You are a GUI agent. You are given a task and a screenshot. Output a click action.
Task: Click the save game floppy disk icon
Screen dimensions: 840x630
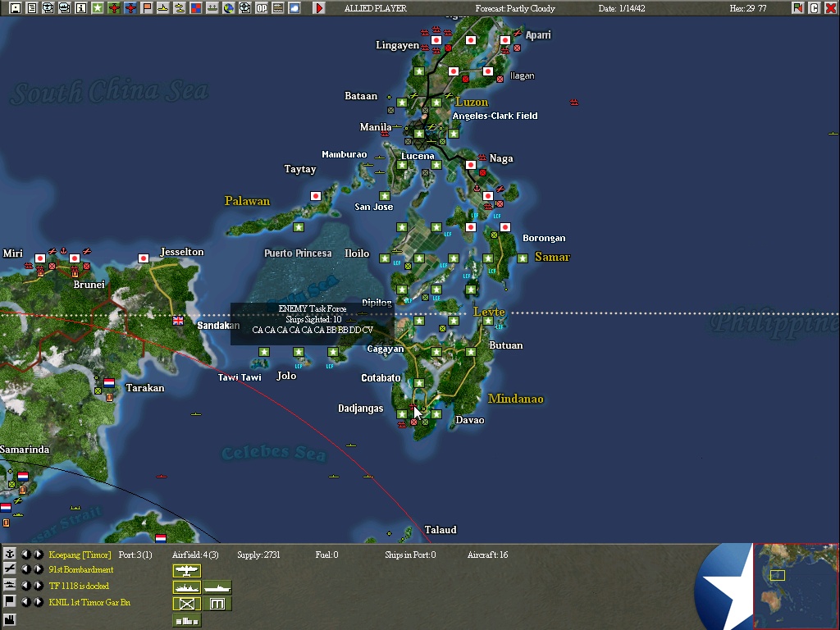pos(15,8)
